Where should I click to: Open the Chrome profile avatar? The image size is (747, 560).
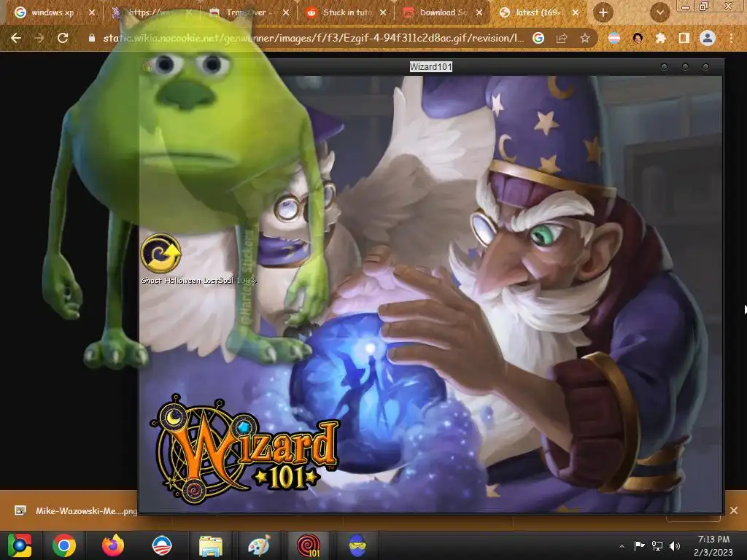[708, 38]
